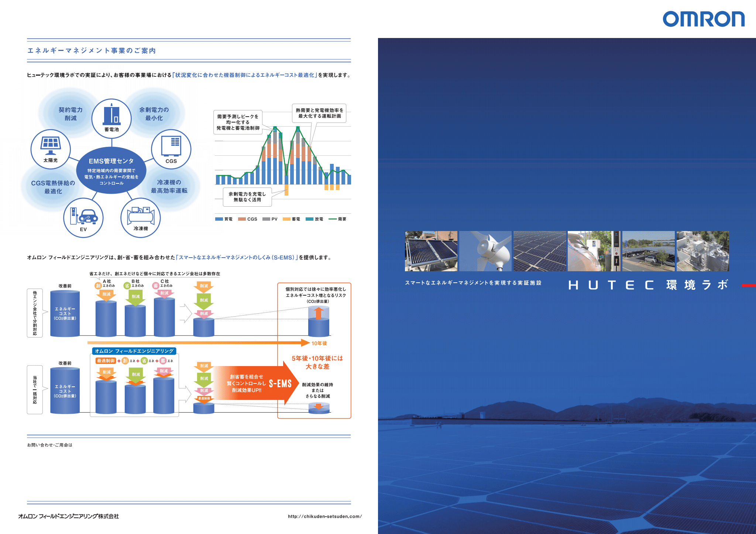
Task: Select the EV charger photo thumbnail
Action: 594,251
